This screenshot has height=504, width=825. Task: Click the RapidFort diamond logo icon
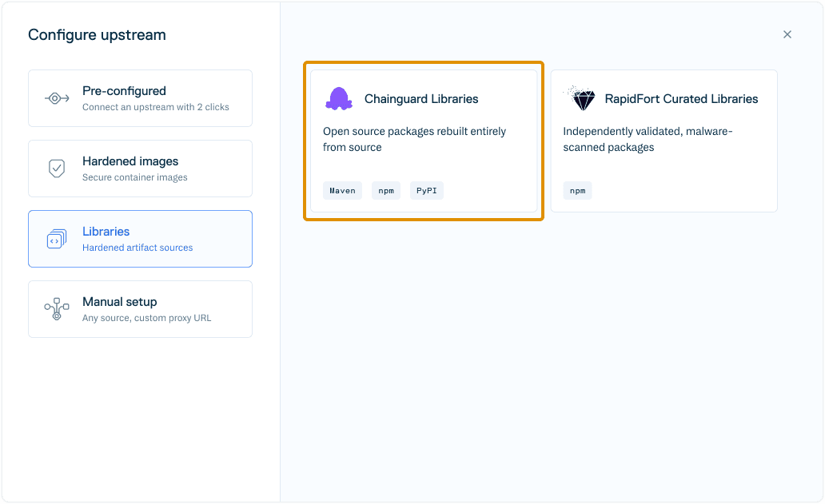[580, 98]
